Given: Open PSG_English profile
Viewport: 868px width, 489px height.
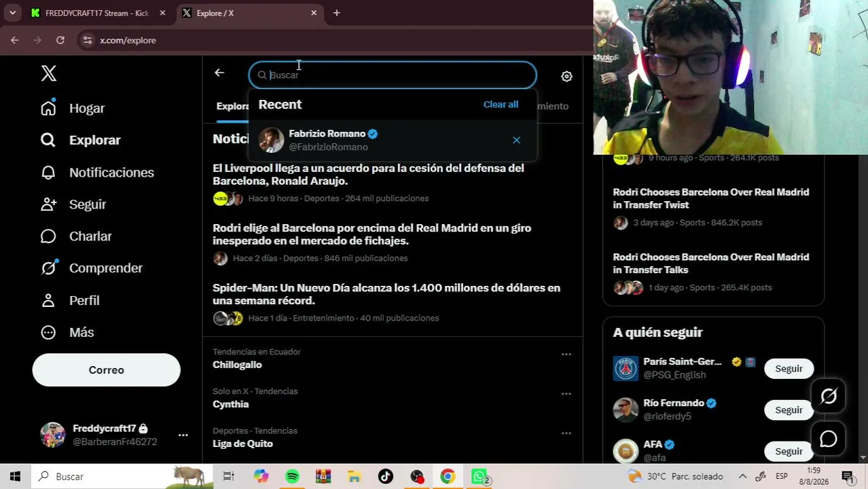Looking at the screenshot, I should pyautogui.click(x=674, y=375).
